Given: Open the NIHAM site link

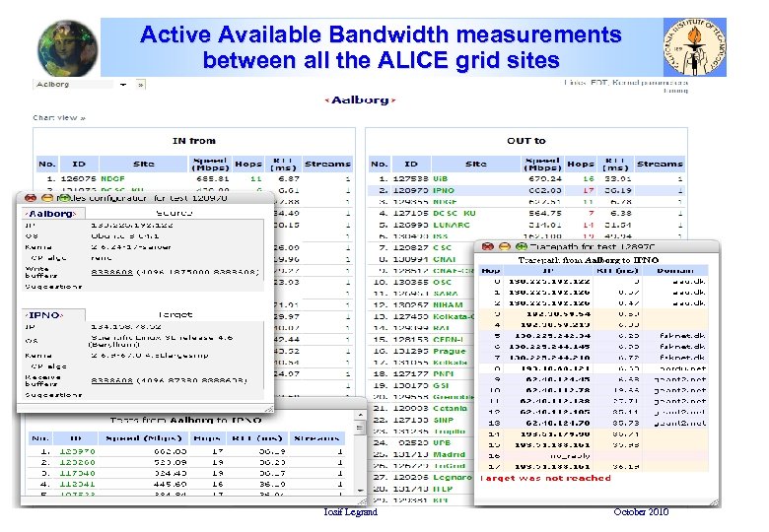Looking at the screenshot, I should tap(449, 304).
